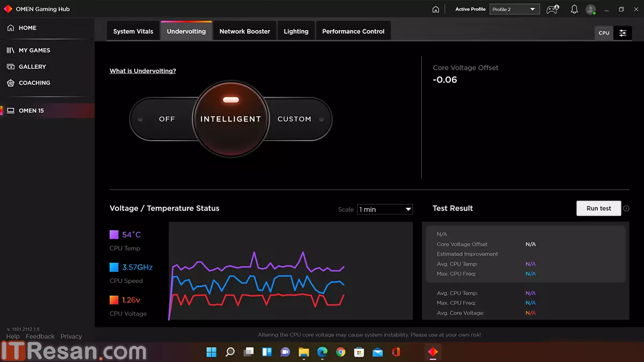
Task: Click the purple CPU Temp color swatch
Action: [x=114, y=234]
